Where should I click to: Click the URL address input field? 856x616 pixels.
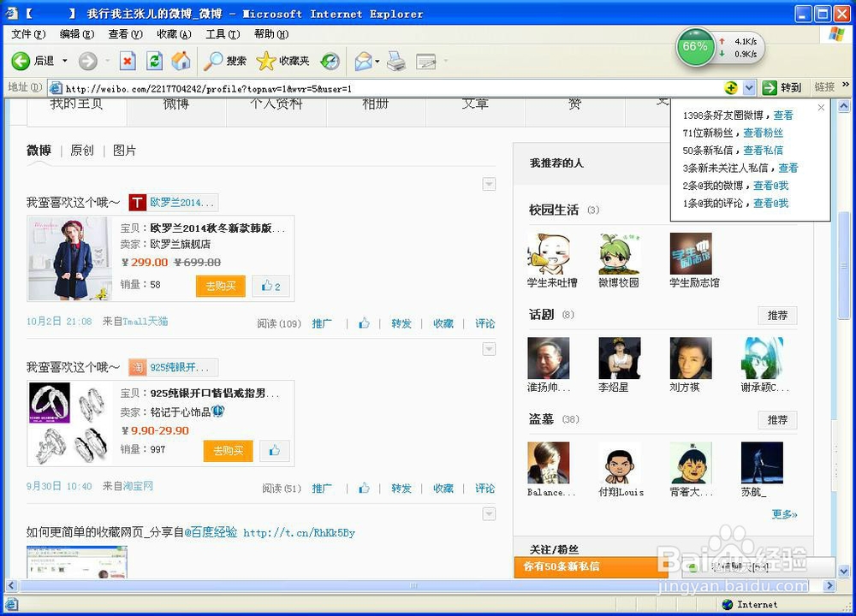pos(385,88)
